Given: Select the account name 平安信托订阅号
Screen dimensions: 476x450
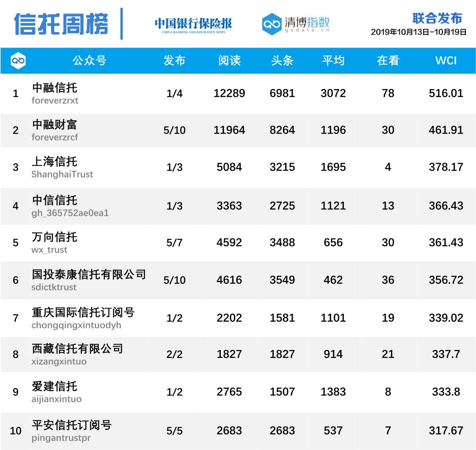Looking at the screenshot, I should coord(72,425).
